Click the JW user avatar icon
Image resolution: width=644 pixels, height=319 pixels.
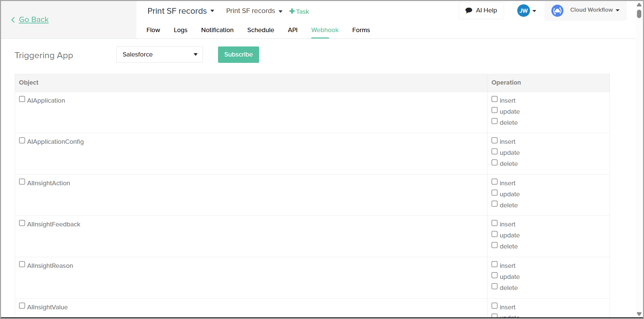point(523,11)
